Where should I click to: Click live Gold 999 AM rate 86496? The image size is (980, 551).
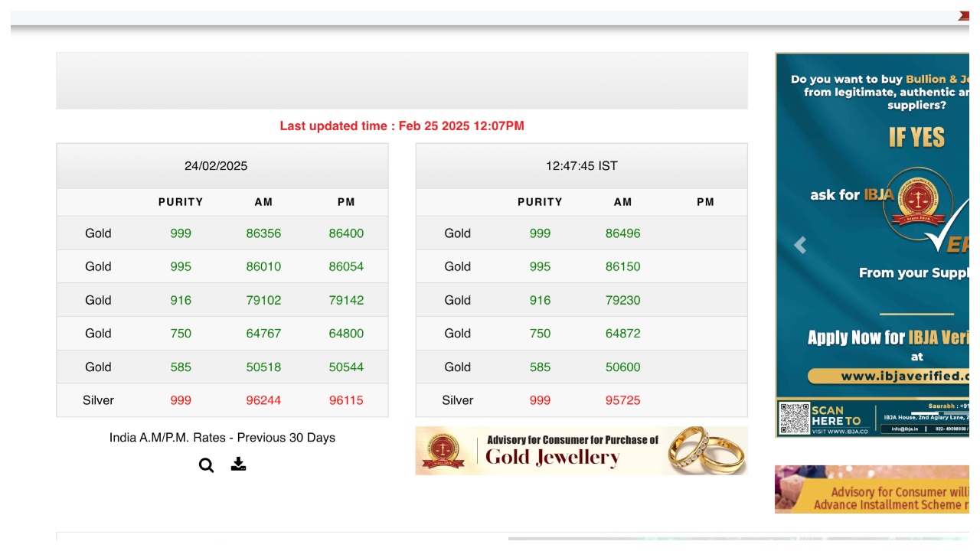tap(622, 233)
